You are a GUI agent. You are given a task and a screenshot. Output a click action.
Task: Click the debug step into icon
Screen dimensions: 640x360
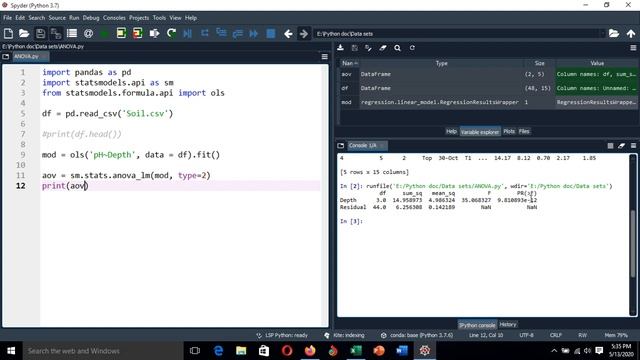click(x=221, y=33)
